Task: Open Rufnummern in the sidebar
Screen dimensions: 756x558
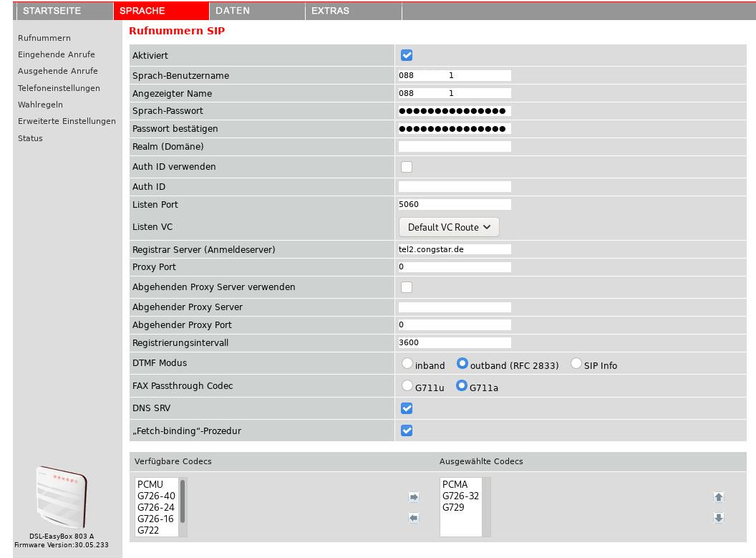Action: pyautogui.click(x=44, y=38)
